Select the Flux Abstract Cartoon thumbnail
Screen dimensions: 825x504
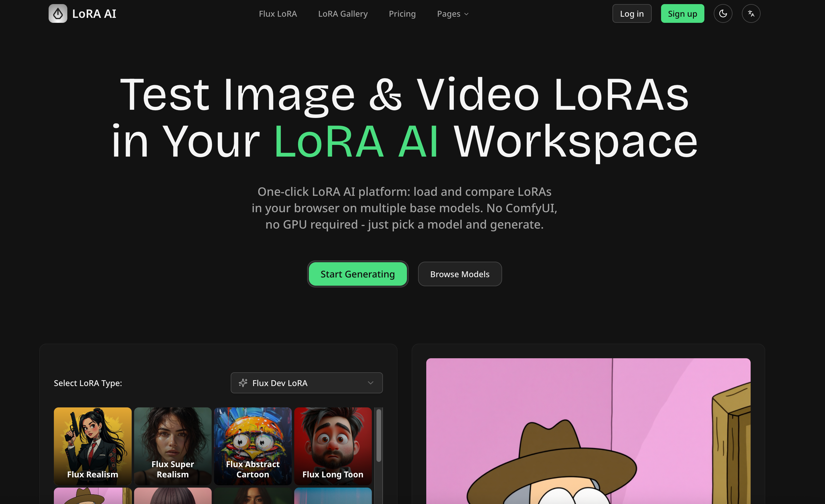[x=252, y=446]
